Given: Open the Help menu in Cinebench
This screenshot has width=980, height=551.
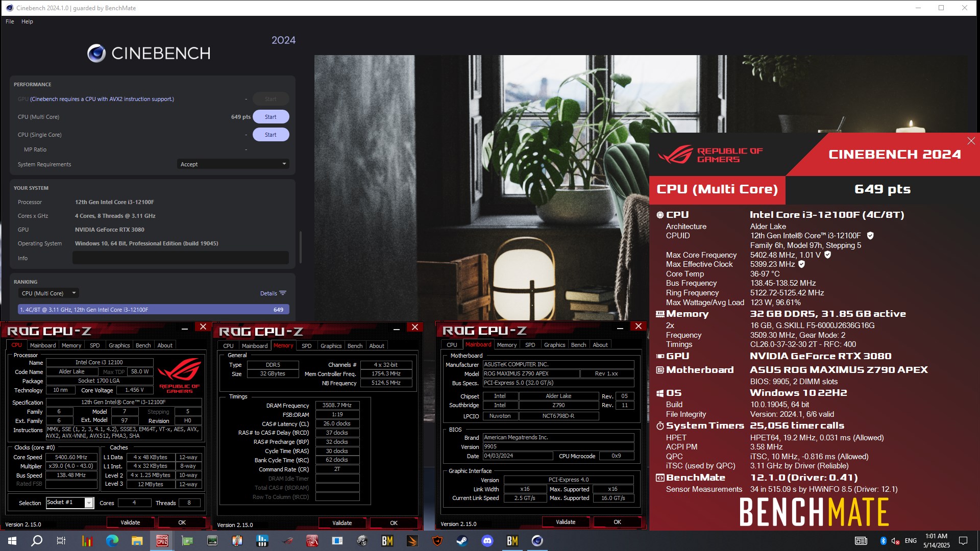Looking at the screenshot, I should [x=27, y=21].
